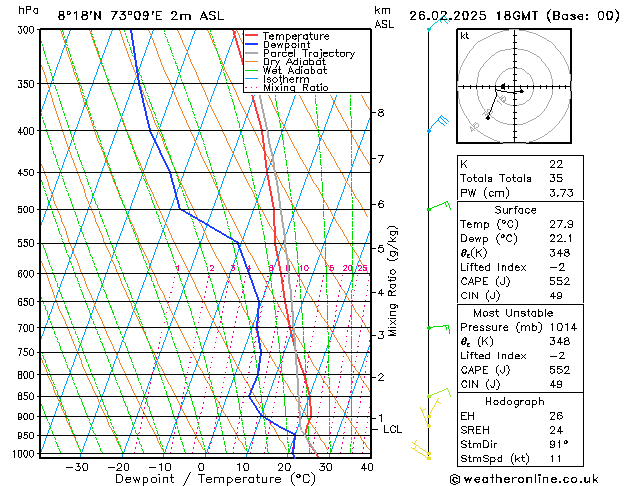The height and width of the screenshot is (486, 629).
Task: Click the PW (cm) value 3.73
Action: point(561,193)
